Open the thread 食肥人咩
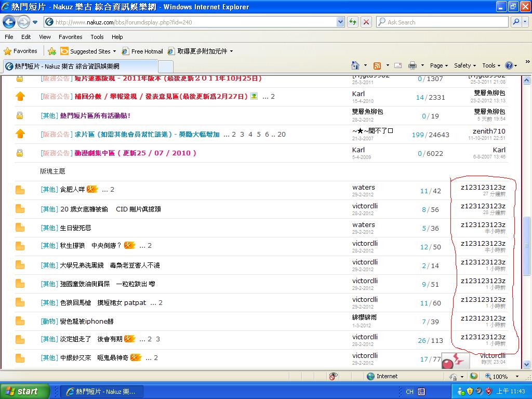 tap(72, 189)
